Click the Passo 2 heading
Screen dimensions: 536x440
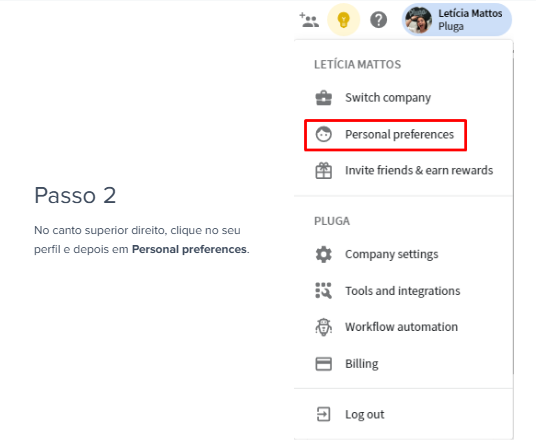point(75,195)
